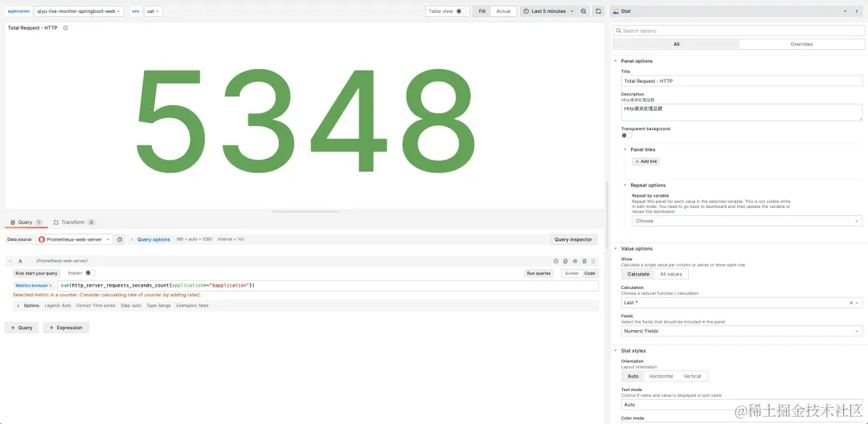
Task: Select Fill view mode
Action: pyautogui.click(x=482, y=11)
